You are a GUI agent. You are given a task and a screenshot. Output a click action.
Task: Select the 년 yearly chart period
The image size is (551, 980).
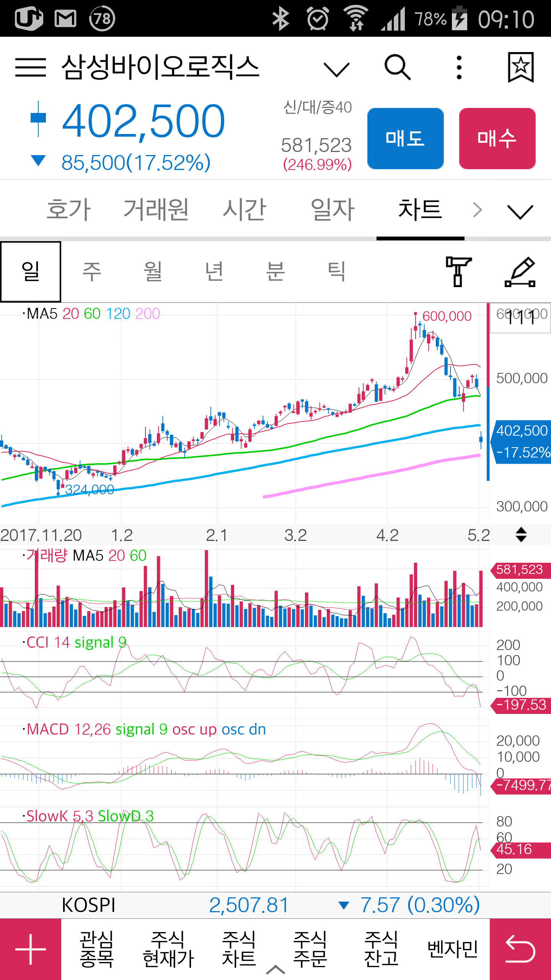point(214,272)
